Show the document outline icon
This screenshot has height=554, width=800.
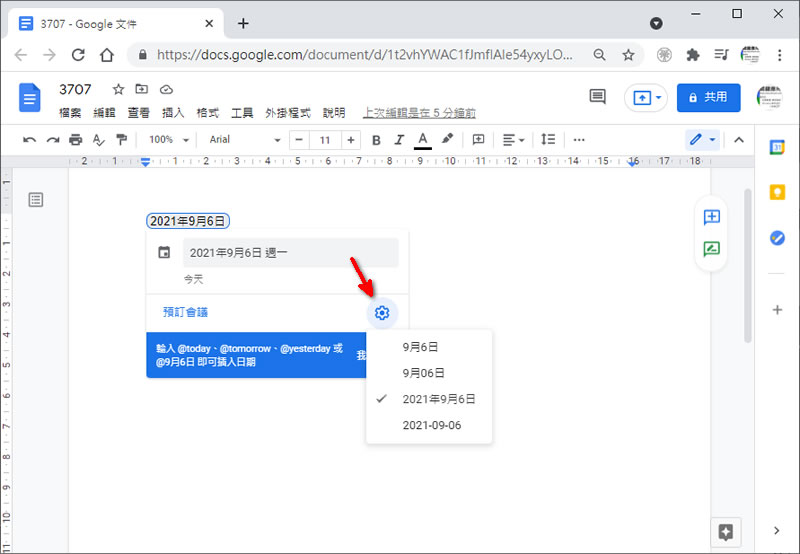(x=36, y=200)
